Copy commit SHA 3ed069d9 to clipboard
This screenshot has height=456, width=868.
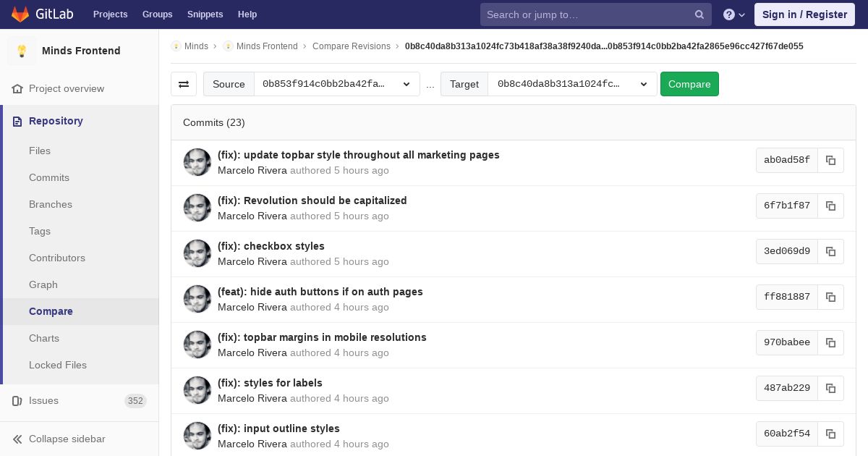[x=830, y=251]
